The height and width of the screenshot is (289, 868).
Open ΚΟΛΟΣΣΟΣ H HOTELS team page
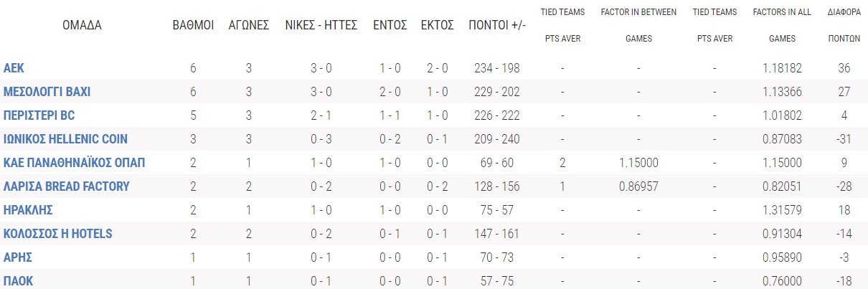pyautogui.click(x=58, y=234)
